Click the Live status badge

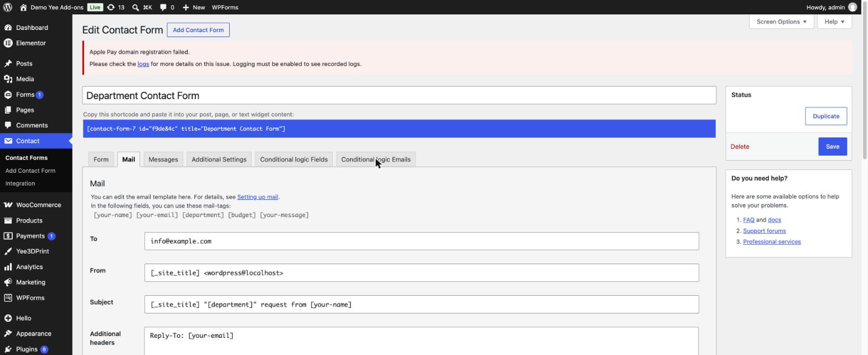pos(95,7)
